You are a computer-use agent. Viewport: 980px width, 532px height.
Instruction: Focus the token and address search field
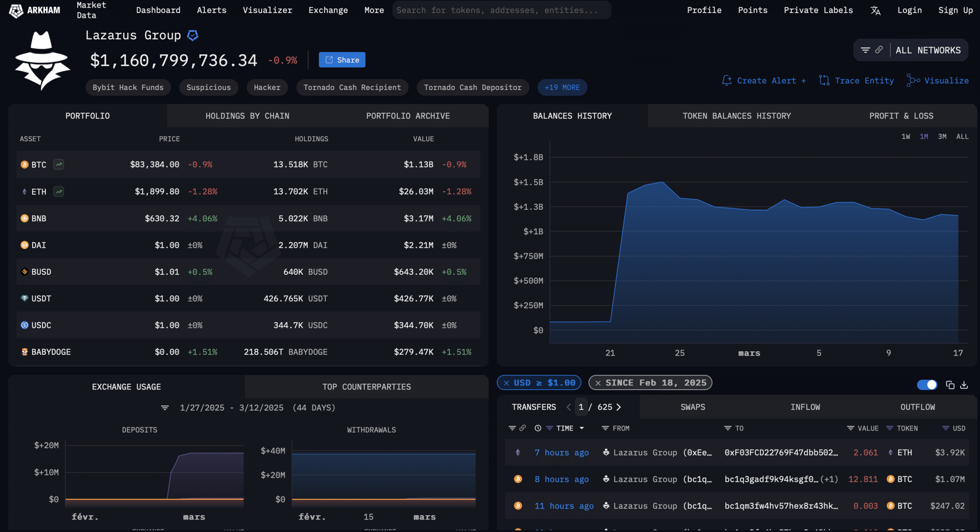point(501,10)
